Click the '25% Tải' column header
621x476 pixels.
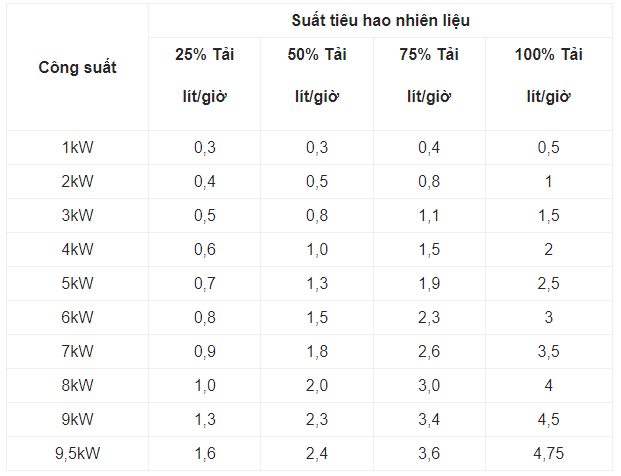tap(204, 54)
